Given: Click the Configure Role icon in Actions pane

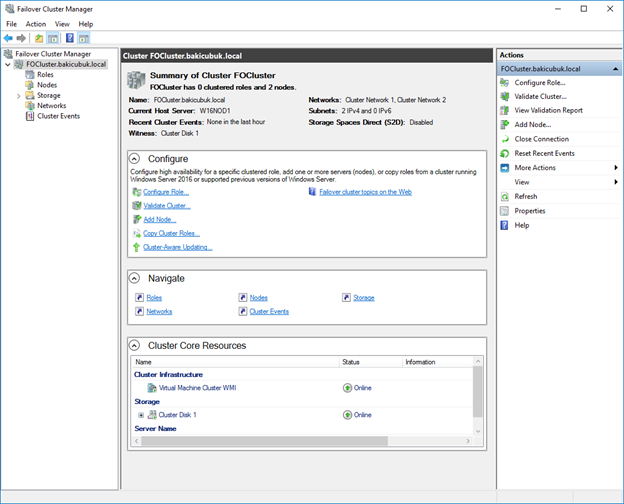Looking at the screenshot, I should pyautogui.click(x=505, y=82).
